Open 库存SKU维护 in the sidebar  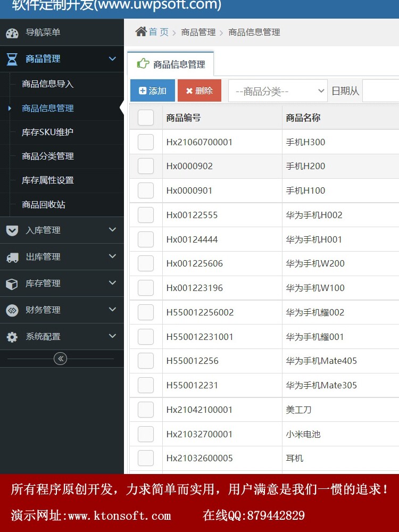coord(47,132)
